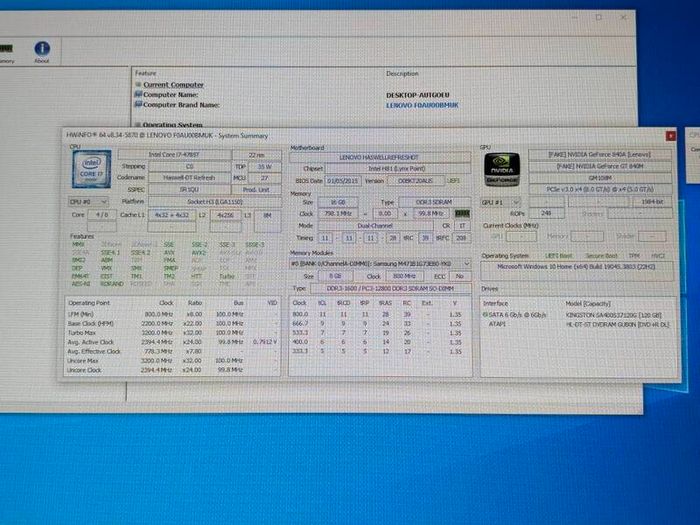Viewport: 700px width, 525px height.
Task: Click the Intel H81 (Lynx Point) chipset field
Action: click(x=397, y=169)
